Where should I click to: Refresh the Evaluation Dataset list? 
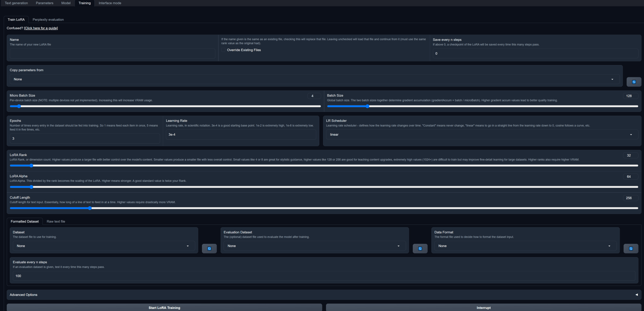tap(420, 248)
